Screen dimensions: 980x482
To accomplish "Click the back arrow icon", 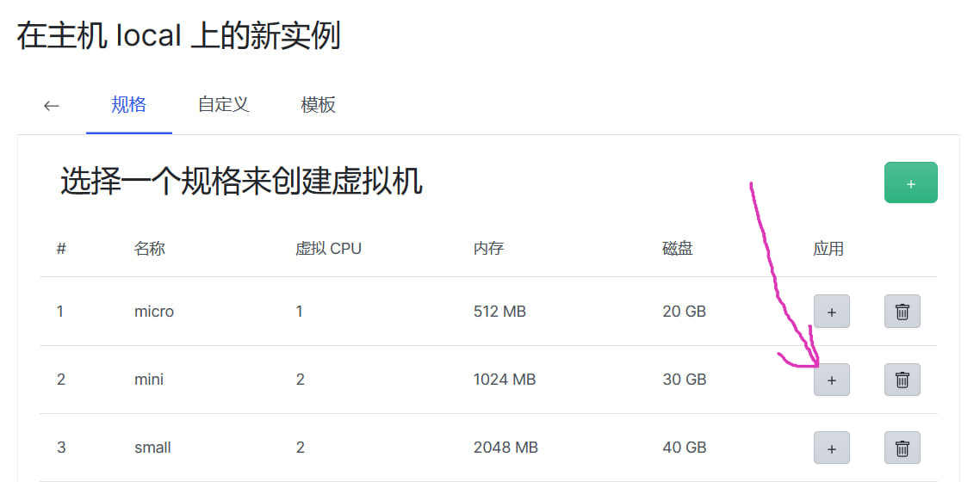I will tap(52, 106).
